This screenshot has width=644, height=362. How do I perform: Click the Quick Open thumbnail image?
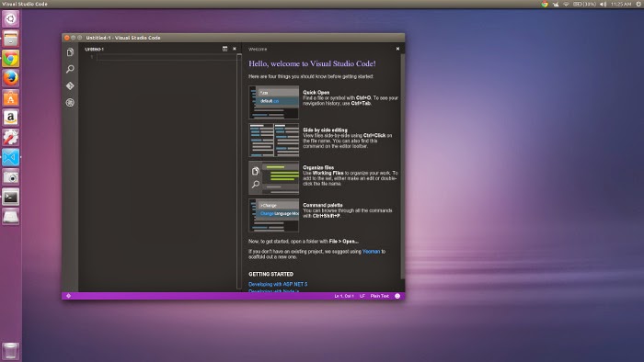(274, 102)
